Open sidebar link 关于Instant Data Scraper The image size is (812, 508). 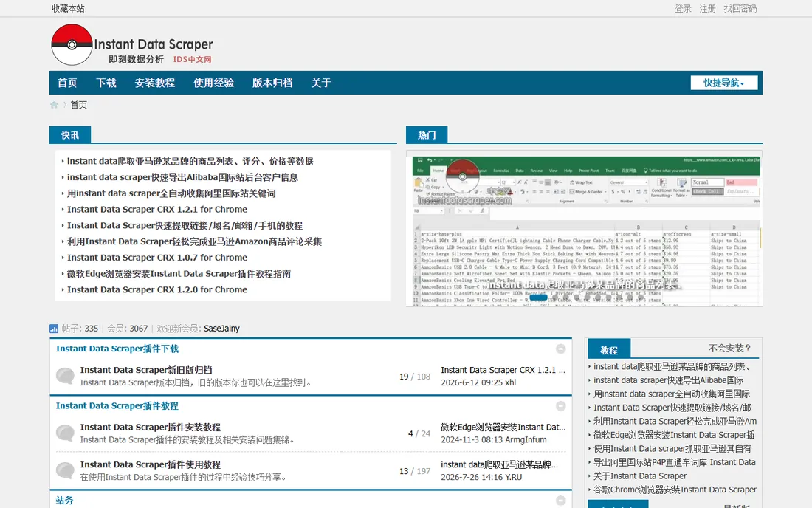point(640,476)
